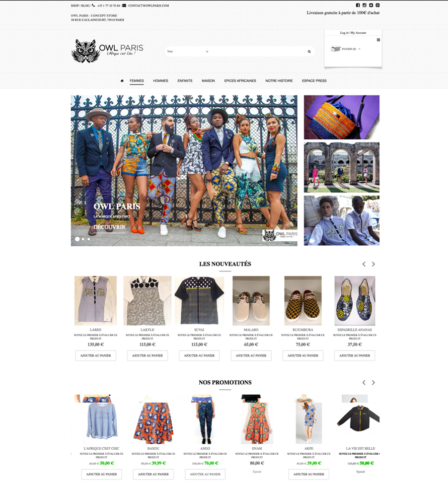Expand the Panier (0) cart dropdown
This screenshot has height=491, width=448.
(346, 49)
